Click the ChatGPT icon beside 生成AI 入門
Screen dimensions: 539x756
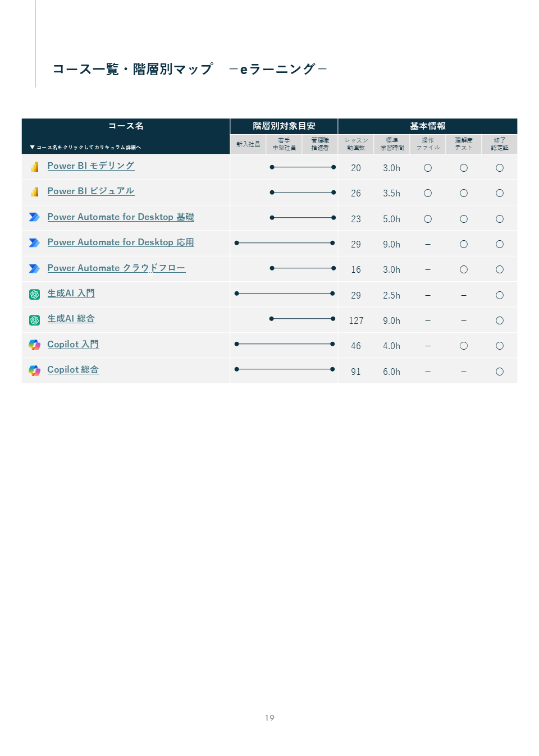[34, 294]
